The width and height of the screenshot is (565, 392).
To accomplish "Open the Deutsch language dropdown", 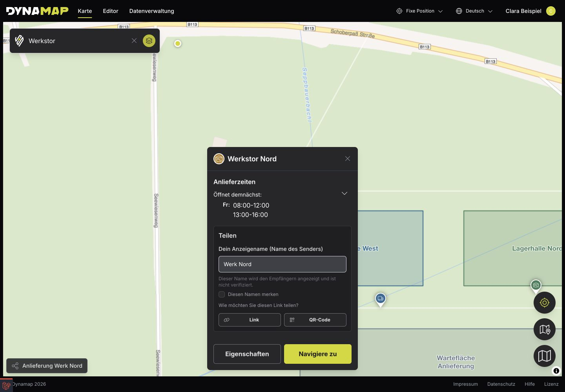I will pyautogui.click(x=474, y=11).
